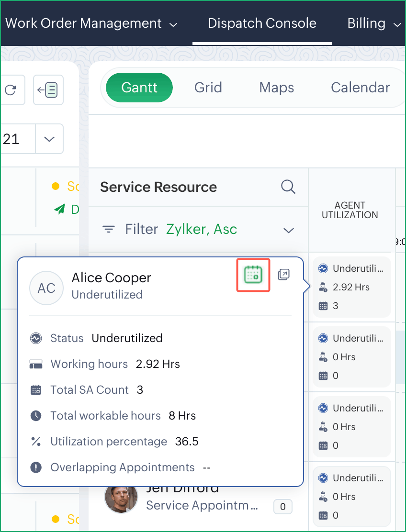Expand the Zylker, Asc filter dropdown
The image size is (406, 532).
pos(288,230)
